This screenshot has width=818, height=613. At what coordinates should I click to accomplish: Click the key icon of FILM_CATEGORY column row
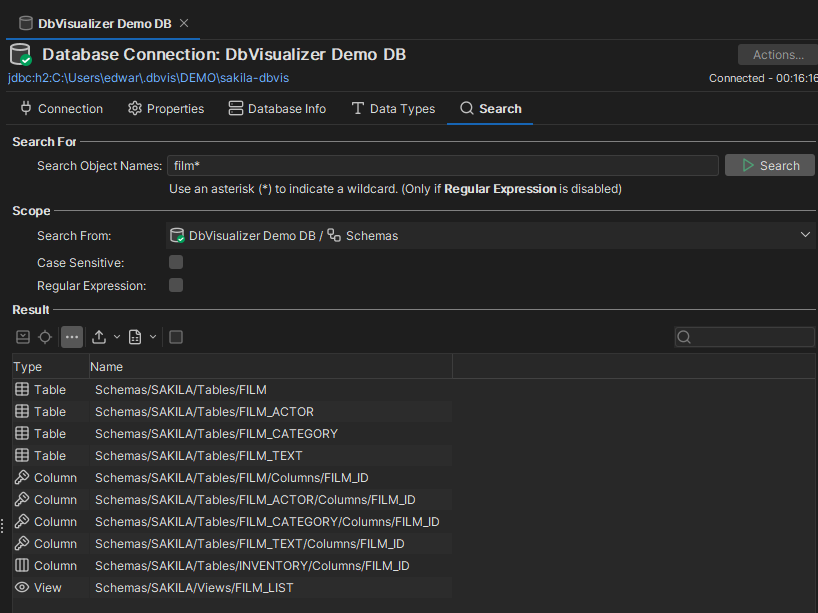[22, 522]
